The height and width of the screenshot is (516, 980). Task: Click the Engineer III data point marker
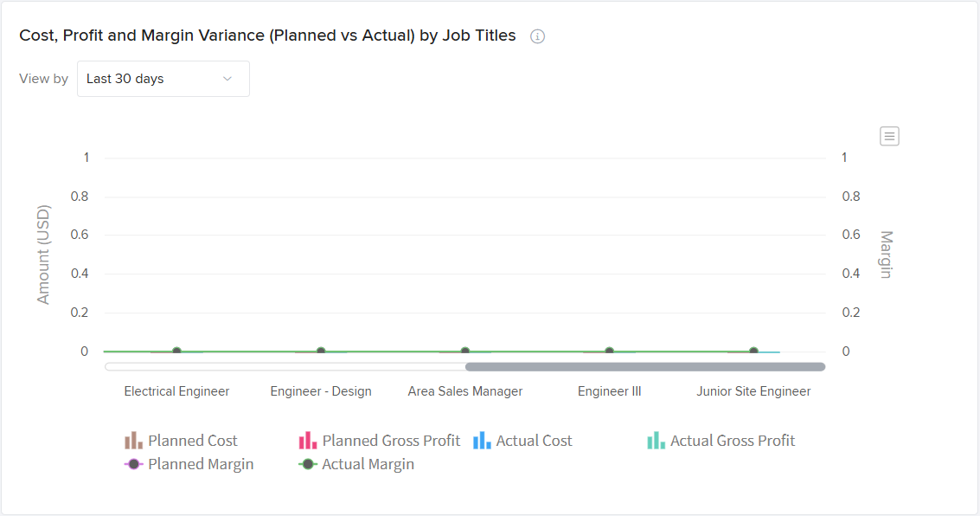pyautogui.click(x=609, y=352)
